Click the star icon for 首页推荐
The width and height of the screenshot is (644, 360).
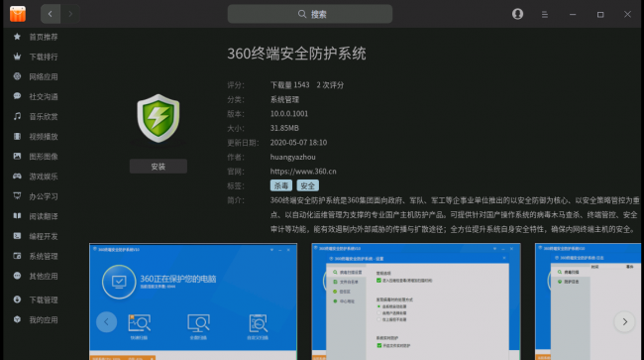click(17, 37)
